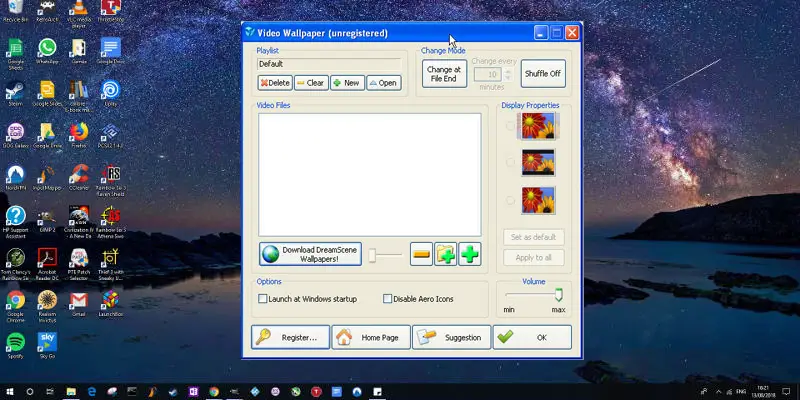The height and width of the screenshot is (400, 800).
Task: Create a New playlist
Action: click(347, 83)
